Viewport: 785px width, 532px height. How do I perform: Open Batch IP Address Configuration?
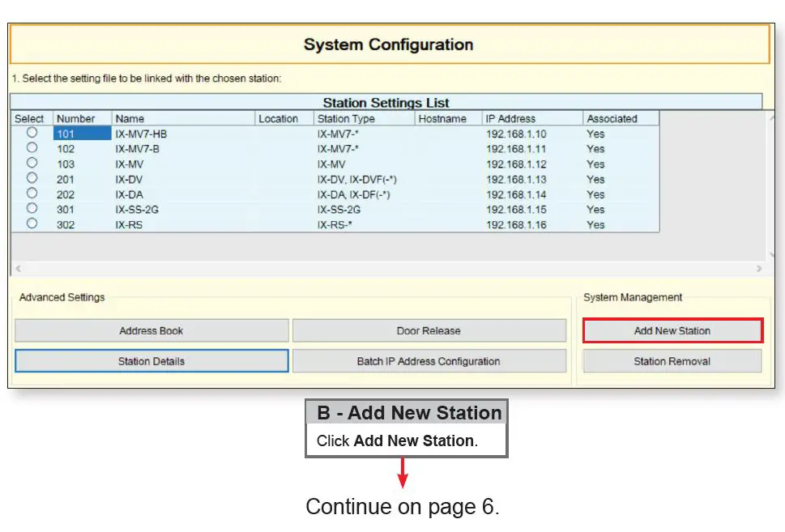[429, 361]
